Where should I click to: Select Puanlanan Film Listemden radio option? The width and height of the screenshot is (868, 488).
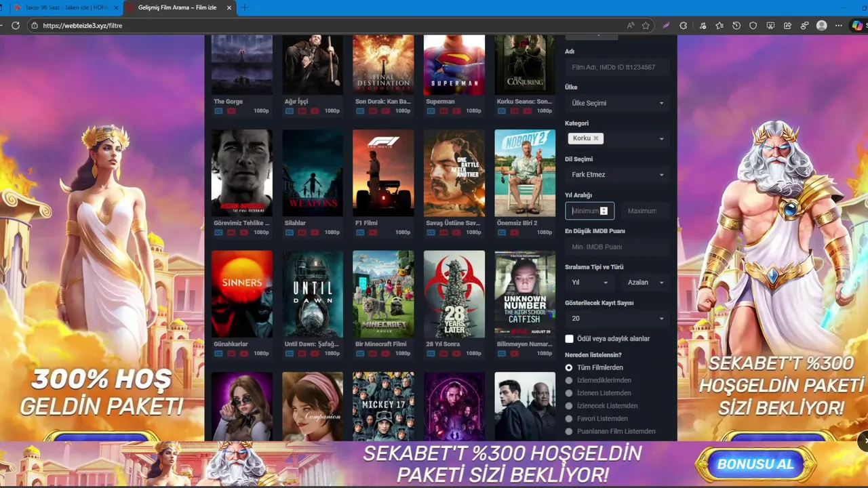[569, 431]
